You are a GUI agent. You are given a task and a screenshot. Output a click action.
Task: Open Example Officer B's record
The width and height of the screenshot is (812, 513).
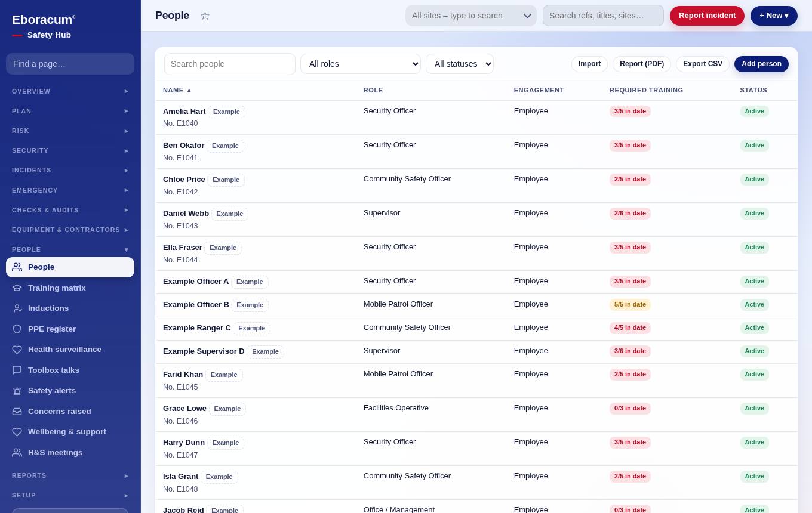(196, 305)
